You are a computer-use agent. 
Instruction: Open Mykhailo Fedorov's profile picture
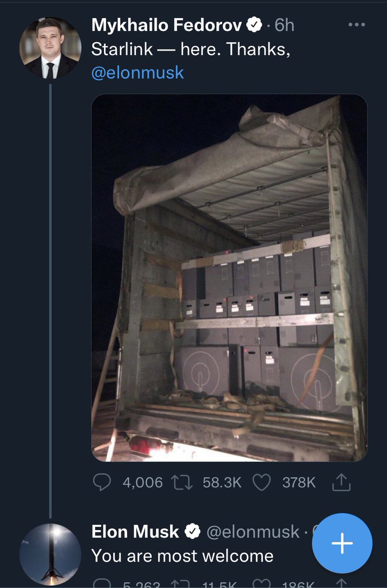50,48
